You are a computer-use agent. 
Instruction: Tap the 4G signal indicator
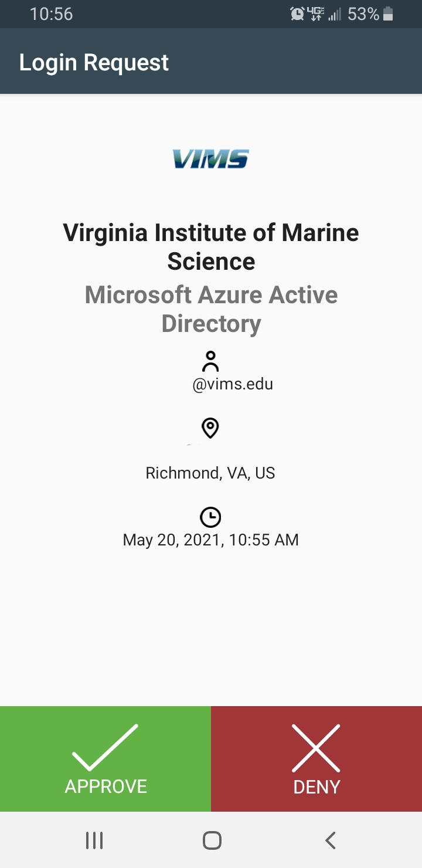[x=315, y=14]
